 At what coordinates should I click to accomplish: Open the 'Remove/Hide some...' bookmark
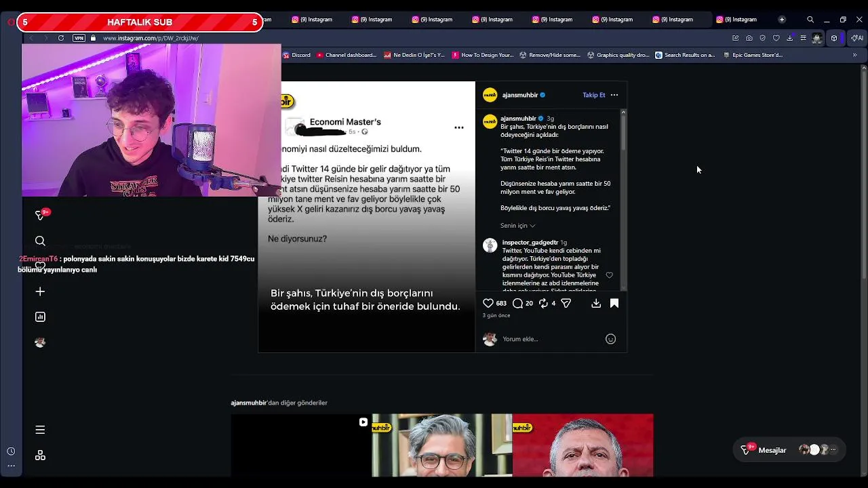[550, 55]
